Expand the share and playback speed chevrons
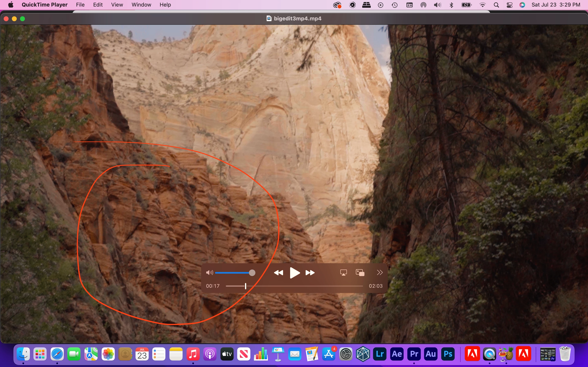 click(x=380, y=273)
